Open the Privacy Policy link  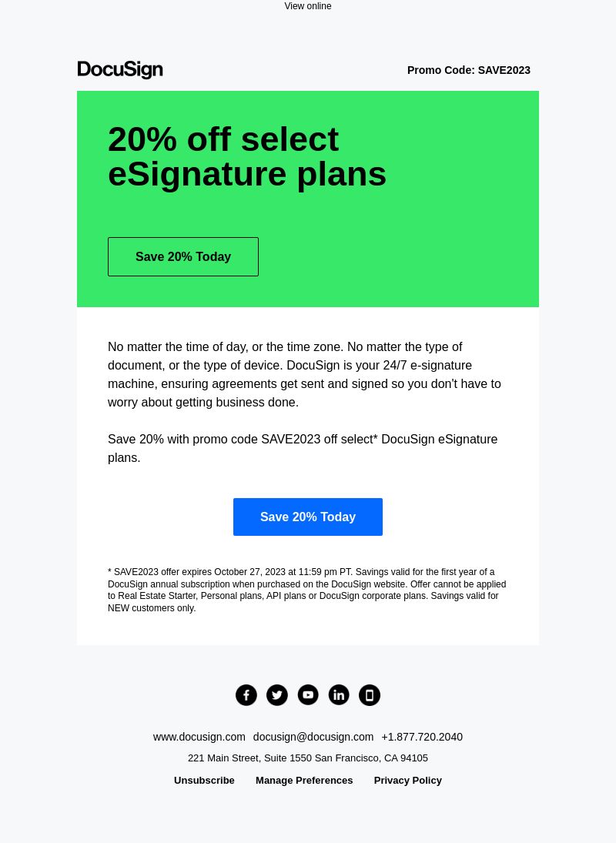point(408,781)
